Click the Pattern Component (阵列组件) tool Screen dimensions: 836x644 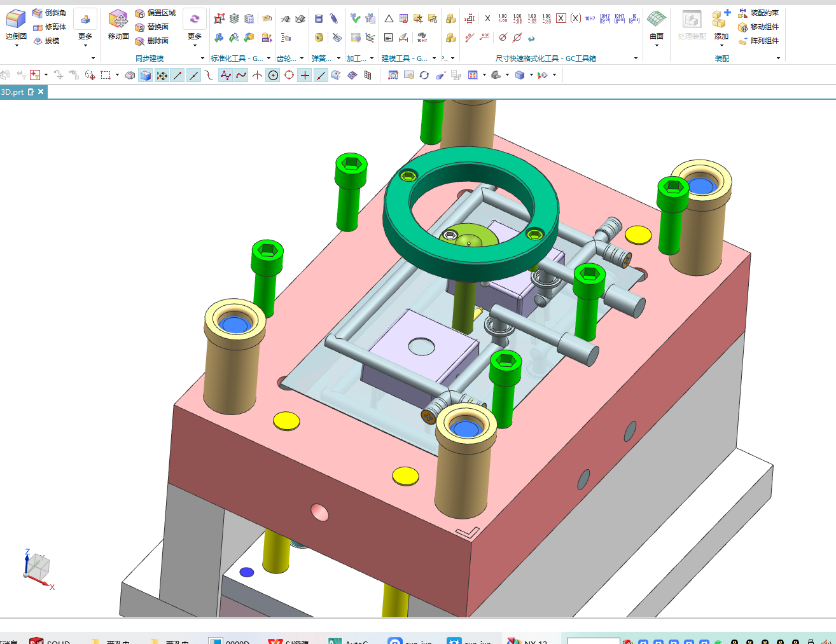pyautogui.click(x=758, y=41)
